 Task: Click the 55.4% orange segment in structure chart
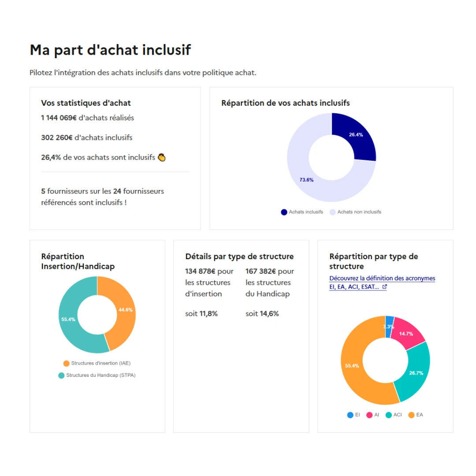tap(352, 365)
